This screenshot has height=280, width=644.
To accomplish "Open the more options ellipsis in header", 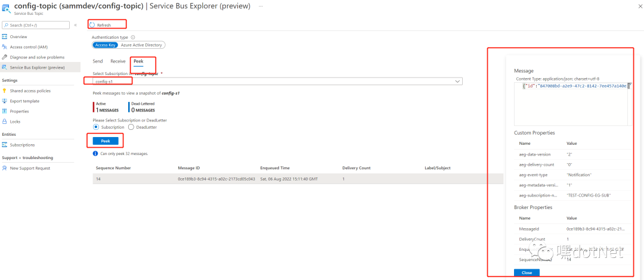I will coord(261,6).
